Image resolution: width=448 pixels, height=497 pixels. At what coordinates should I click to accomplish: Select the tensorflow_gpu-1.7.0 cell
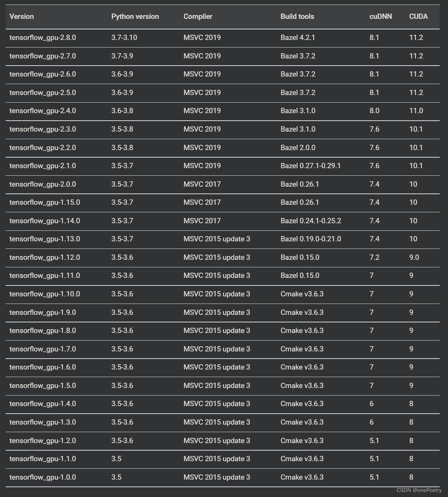click(x=43, y=349)
